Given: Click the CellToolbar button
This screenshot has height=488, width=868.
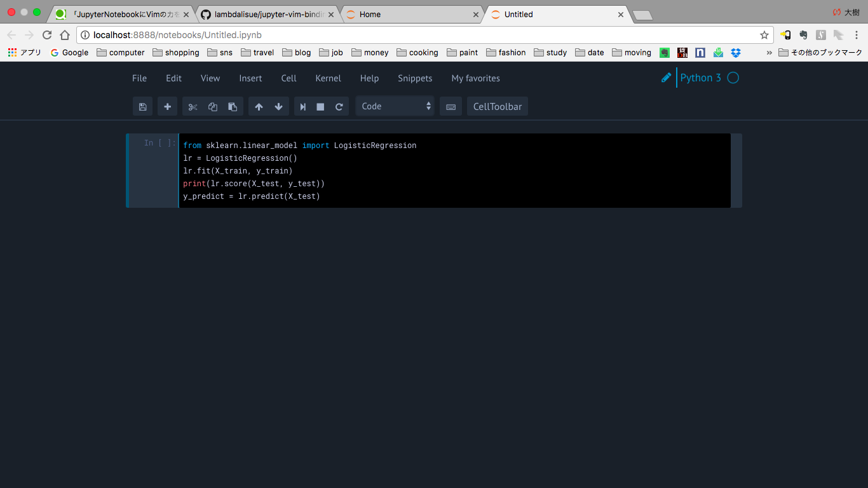Looking at the screenshot, I should pyautogui.click(x=497, y=107).
